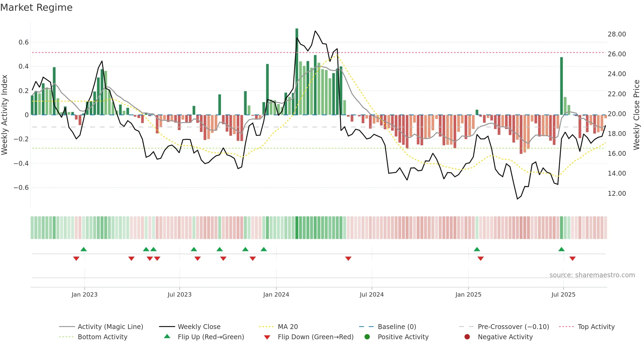Screen dimensions: 644x362
Task: Click the tallest green activity bar in early 2024
Action: pos(297,72)
